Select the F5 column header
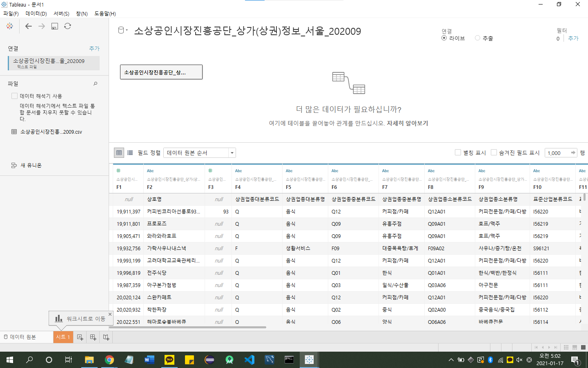This screenshot has height=368, width=588. click(305, 179)
